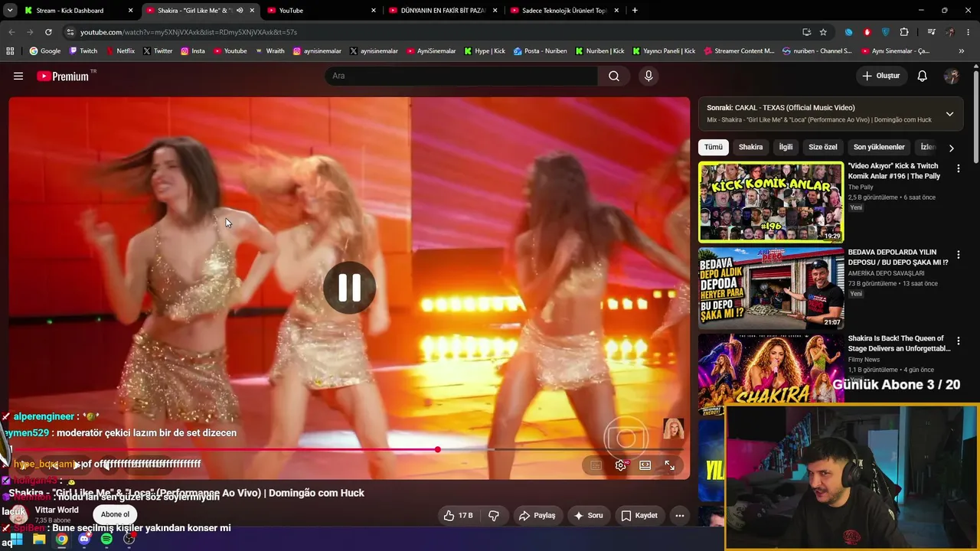Switch to theater mode in the player

tap(645, 465)
